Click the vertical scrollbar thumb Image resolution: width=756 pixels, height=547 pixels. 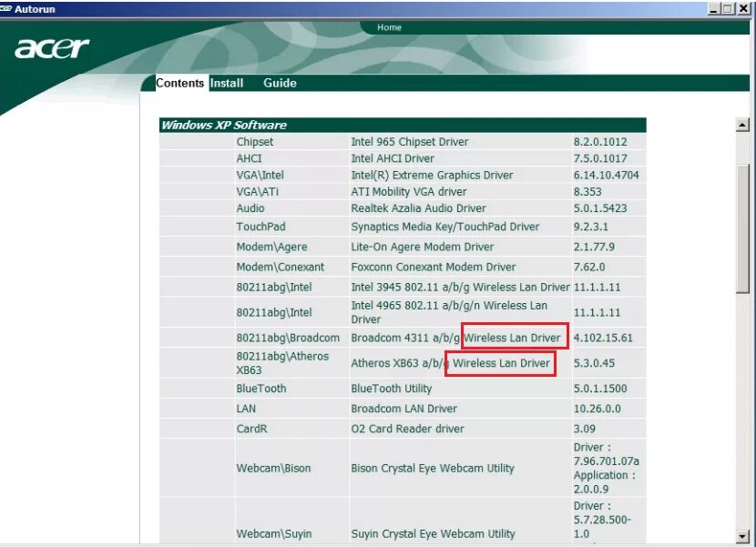(742, 228)
